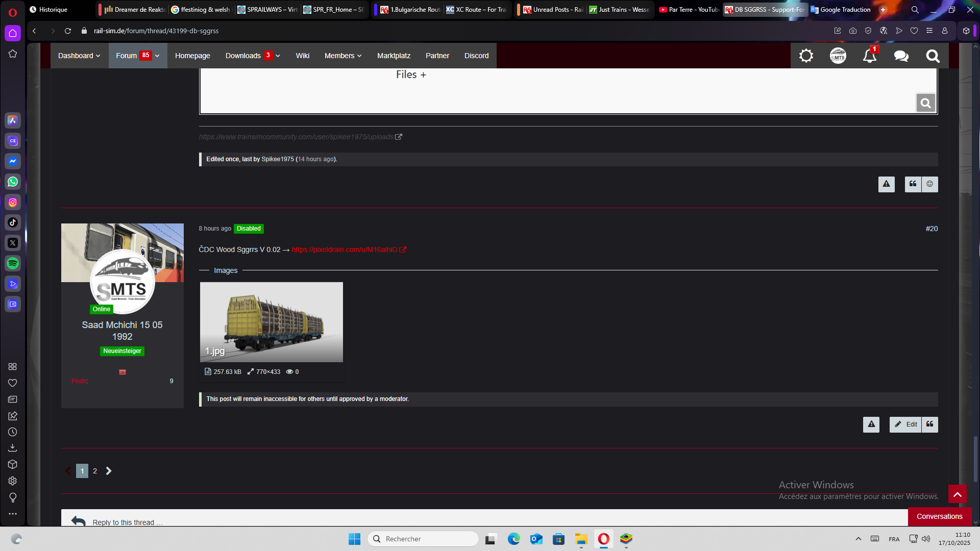Viewport: 980px width, 551px height.
Task: Open the pixeldrain download link
Action: pos(345,249)
